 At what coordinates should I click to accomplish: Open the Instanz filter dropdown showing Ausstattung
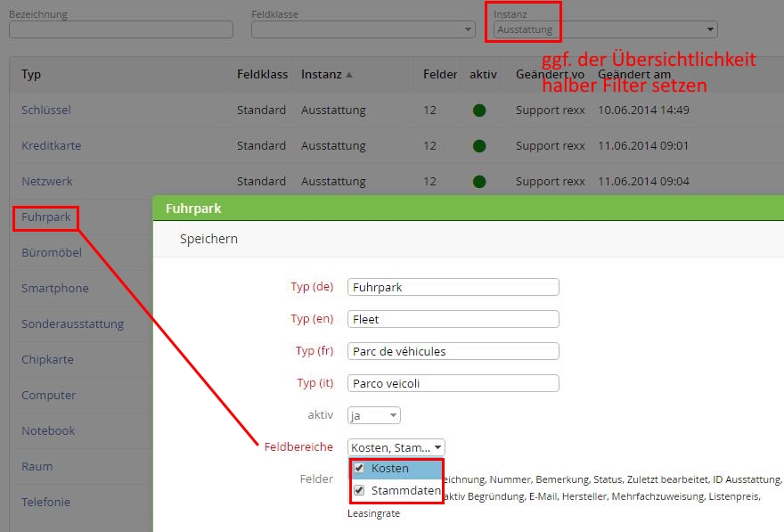point(605,29)
